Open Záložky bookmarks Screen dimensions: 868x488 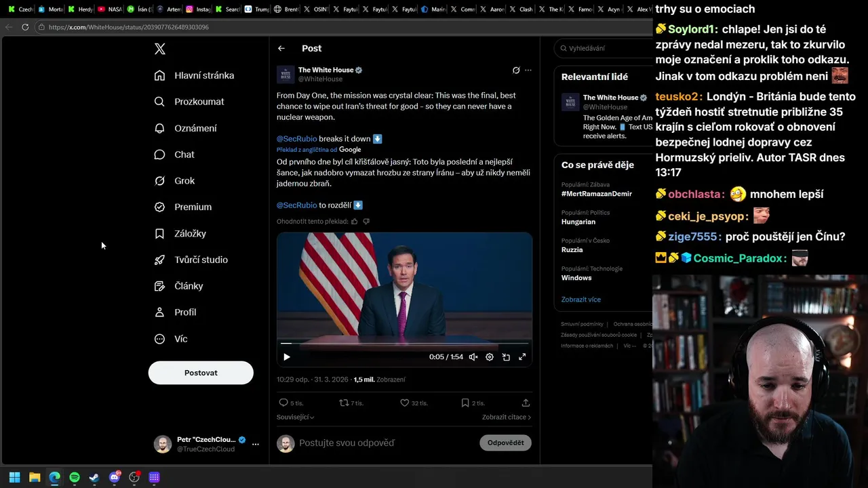tap(180, 233)
